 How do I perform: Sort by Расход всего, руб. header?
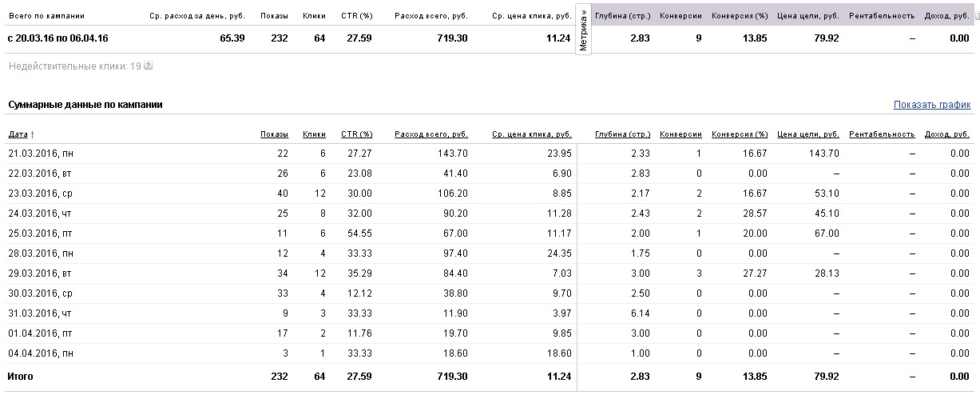coord(430,134)
